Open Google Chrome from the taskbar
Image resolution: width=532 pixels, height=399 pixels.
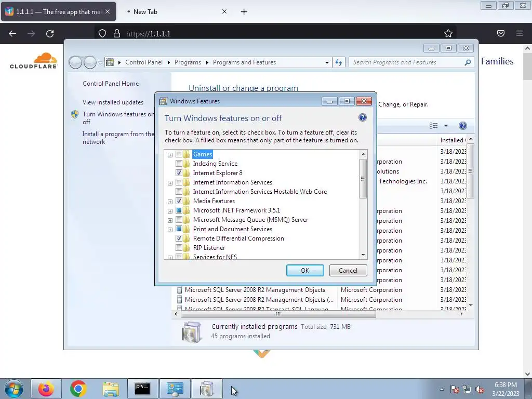pos(78,389)
